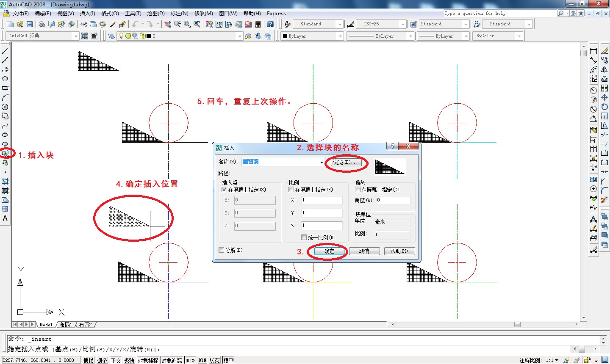The height and width of the screenshot is (364, 610).
Task: Open the 文件(F) menu
Action: pyautogui.click(x=21, y=14)
